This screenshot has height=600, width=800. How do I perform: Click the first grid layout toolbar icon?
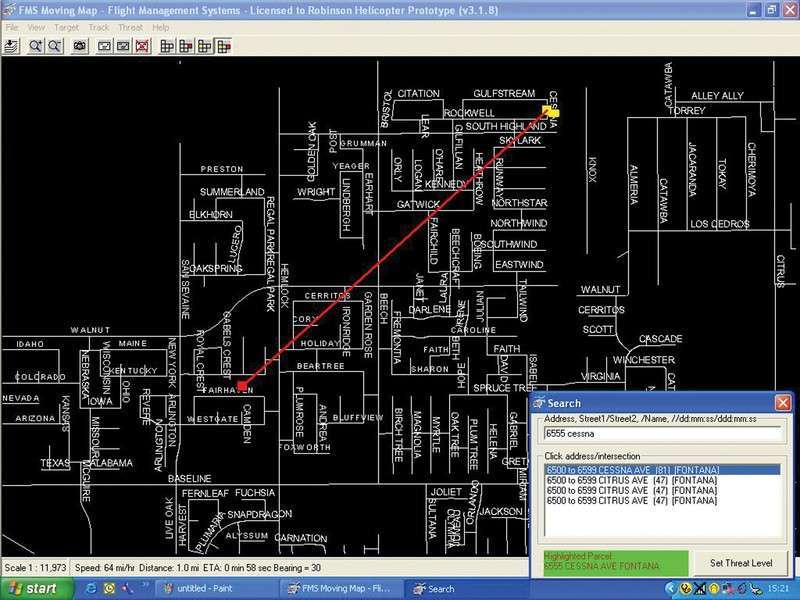(x=167, y=46)
